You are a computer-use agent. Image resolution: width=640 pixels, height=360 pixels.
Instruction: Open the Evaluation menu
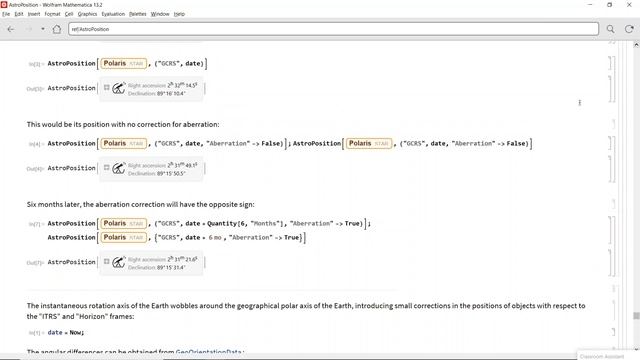[113, 14]
